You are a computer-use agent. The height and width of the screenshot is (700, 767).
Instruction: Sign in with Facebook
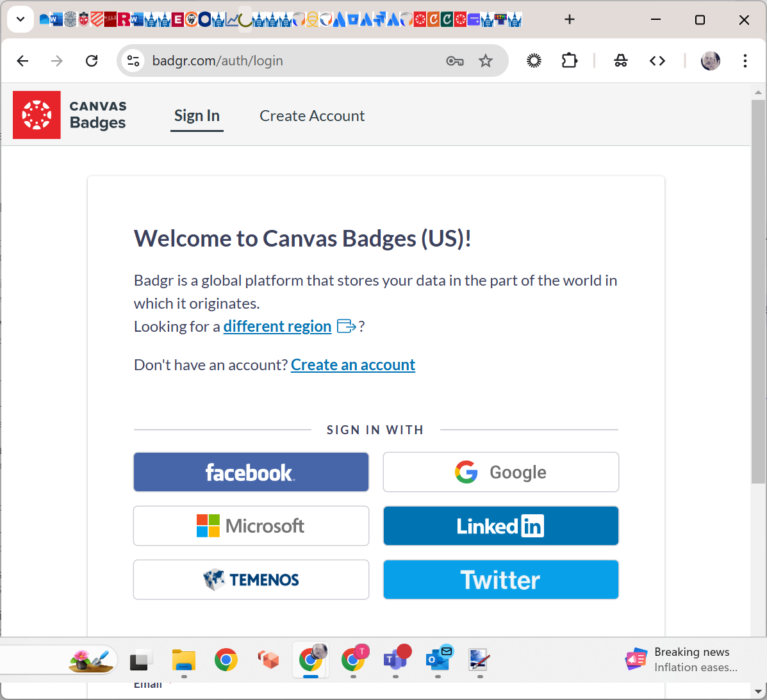(x=251, y=472)
